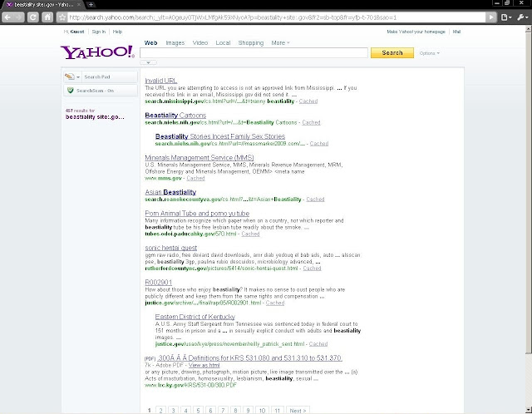Click the Sign In link
The width and height of the screenshot is (532, 414).
tap(99, 32)
